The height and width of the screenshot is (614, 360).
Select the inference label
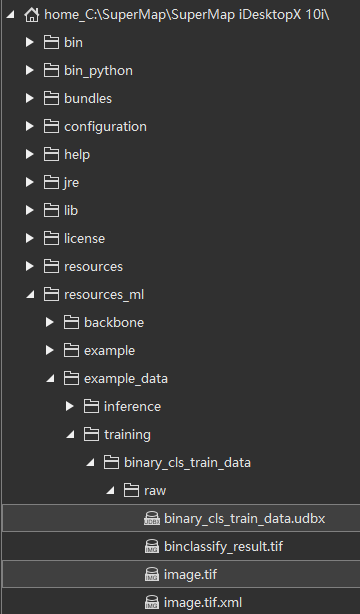click(x=132, y=406)
